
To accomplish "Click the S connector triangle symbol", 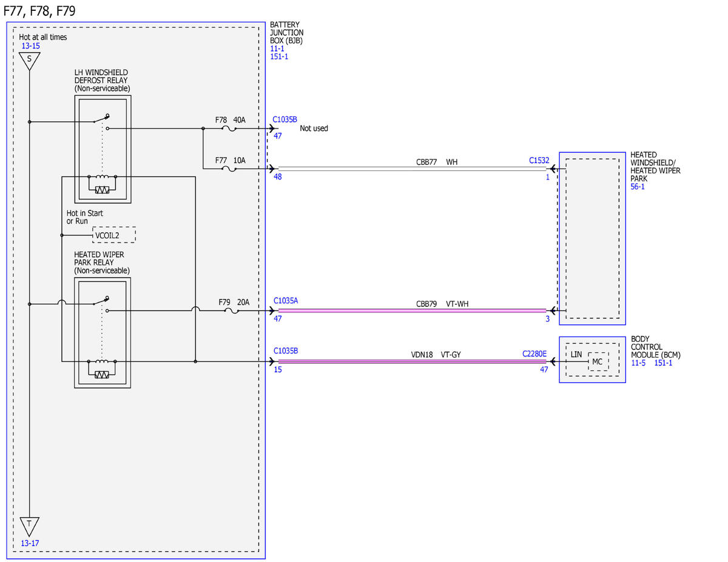I will (29, 61).
